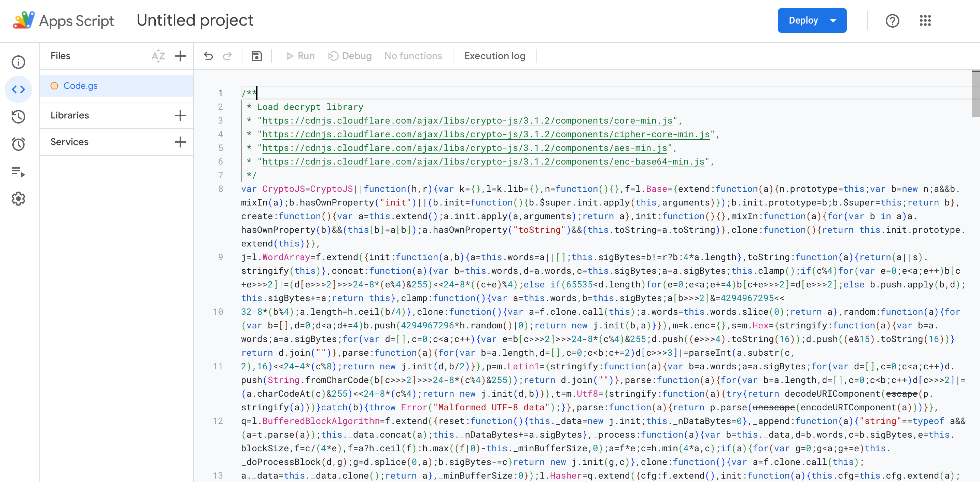Viewport: 980px width, 482px height.
Task: Save project with floppy disk icon
Action: tap(257, 56)
